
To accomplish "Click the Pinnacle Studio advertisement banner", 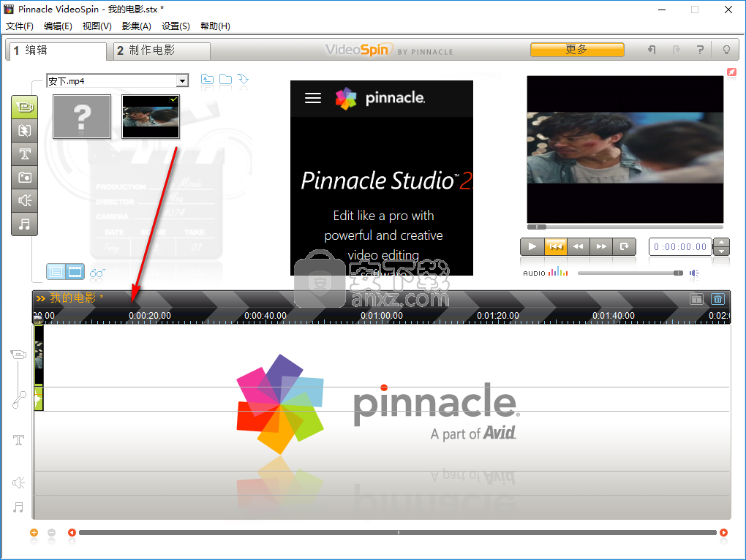I will tap(382, 178).
